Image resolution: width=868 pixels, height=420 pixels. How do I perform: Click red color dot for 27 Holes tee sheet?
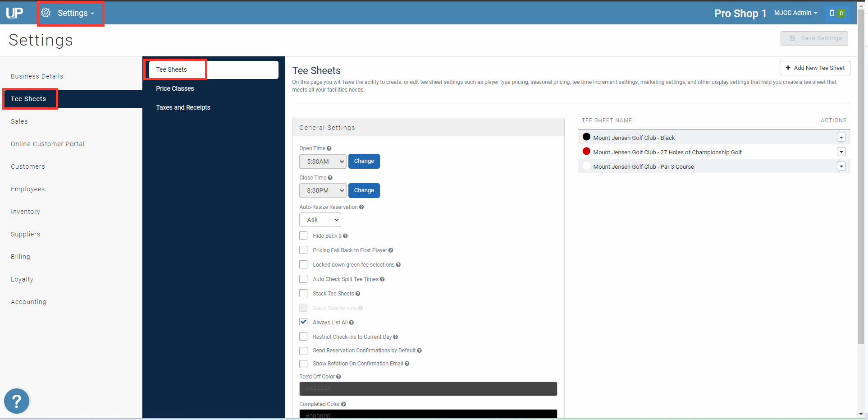point(586,152)
